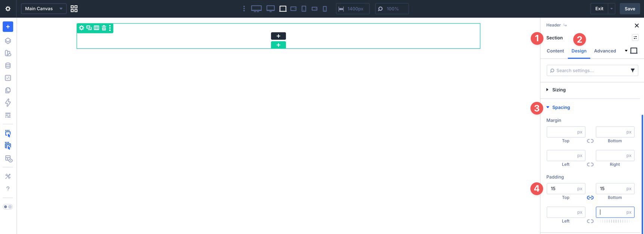Select the widescreen desktop view icon
Viewport: 644px width, 234px height.
point(256,9)
